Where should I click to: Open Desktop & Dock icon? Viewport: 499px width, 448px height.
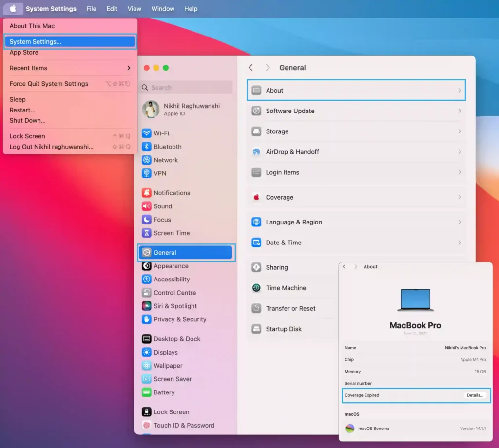[x=146, y=339]
